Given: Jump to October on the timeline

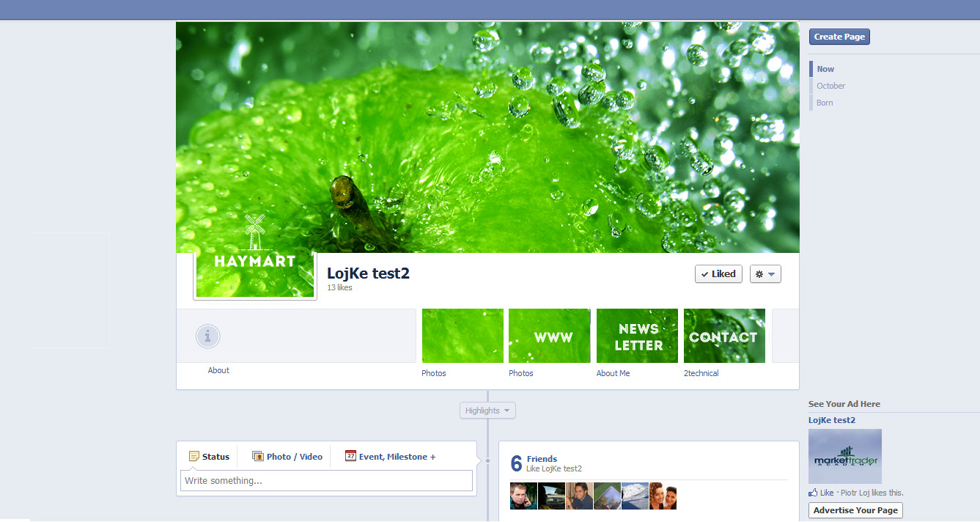Looking at the screenshot, I should coord(831,86).
